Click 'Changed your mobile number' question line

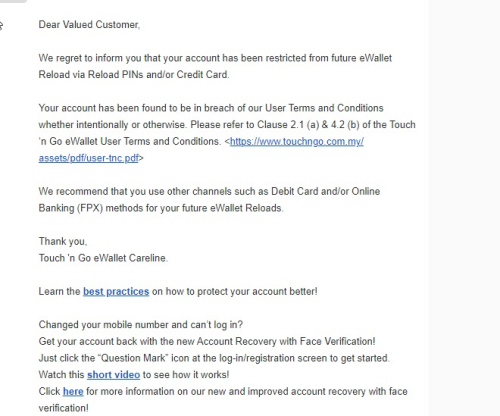pos(141,325)
